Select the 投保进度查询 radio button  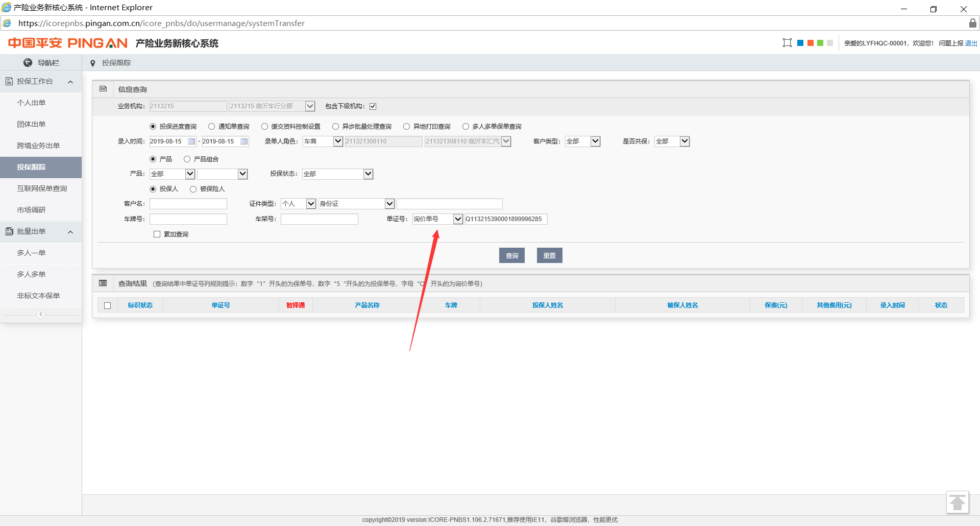(x=153, y=127)
